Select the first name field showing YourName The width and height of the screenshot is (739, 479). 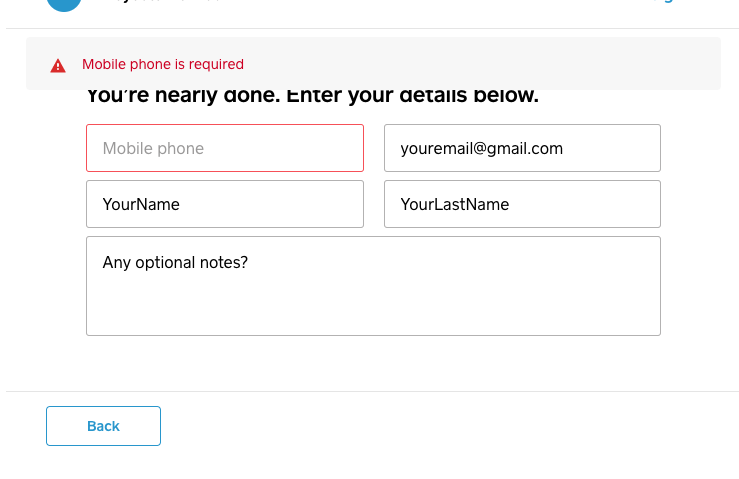click(225, 204)
